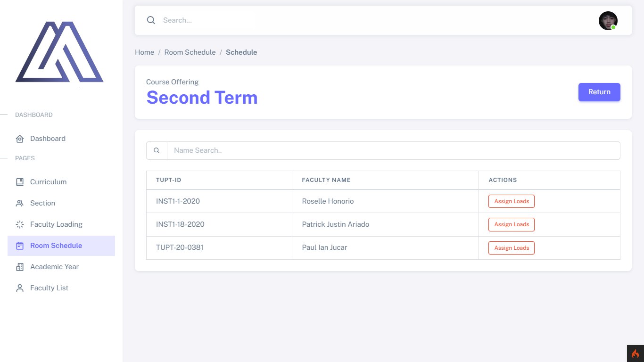The width and height of the screenshot is (644, 362).
Task: Click the search icon beside Name Search
Action: click(x=157, y=150)
